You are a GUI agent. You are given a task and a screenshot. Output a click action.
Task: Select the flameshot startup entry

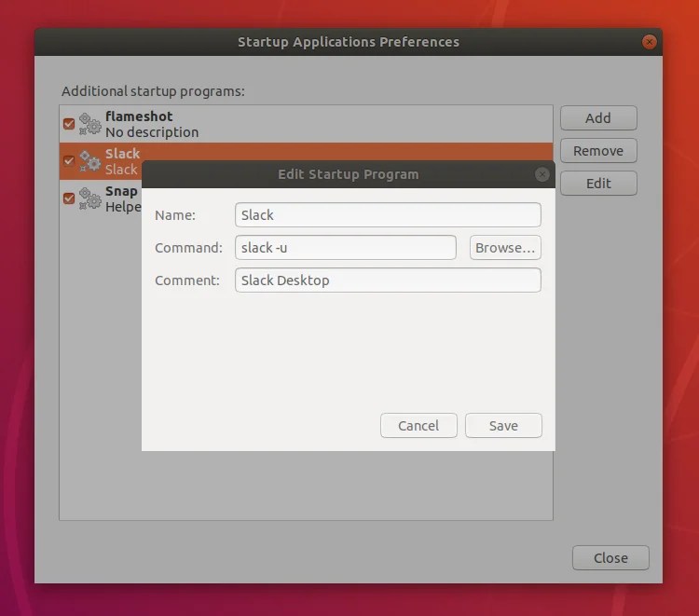coord(306,124)
